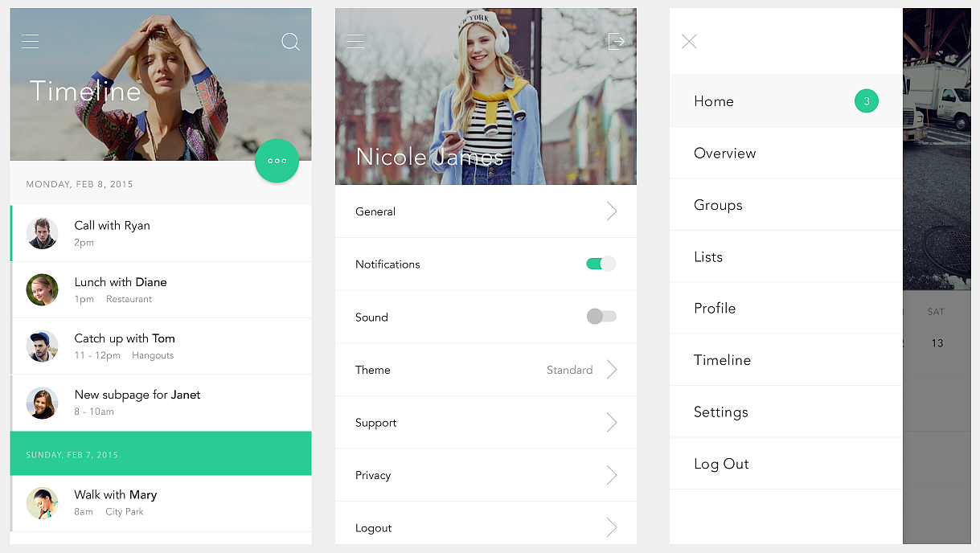Tap the Theme label
Viewport: 980px width, 553px height.
[x=373, y=370]
